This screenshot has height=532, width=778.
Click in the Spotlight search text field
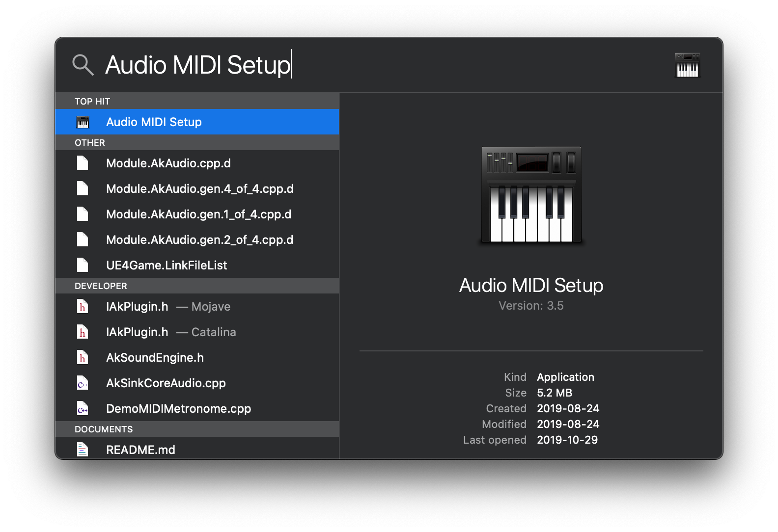[x=383, y=65]
